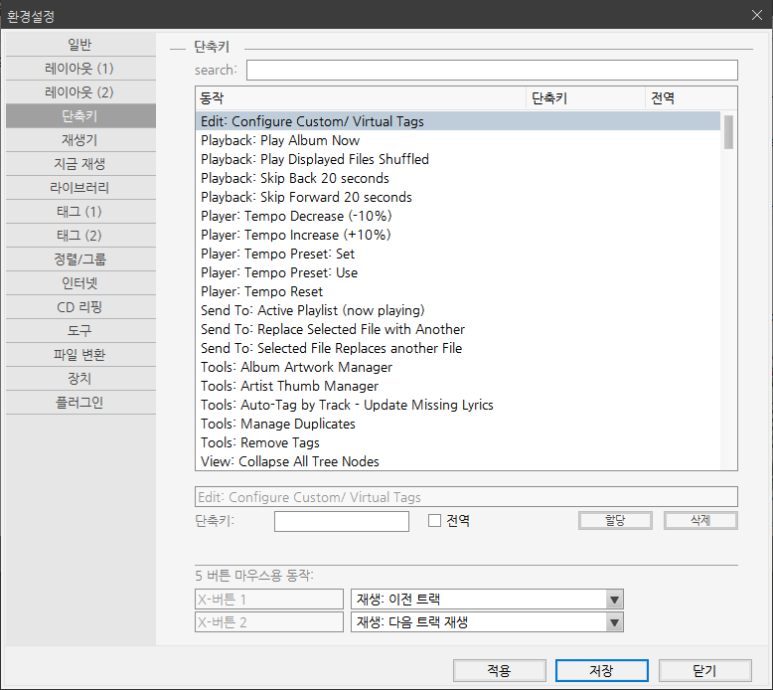Open the 태그 (2) tab
Viewport: 773px width, 690px height.
(x=81, y=236)
